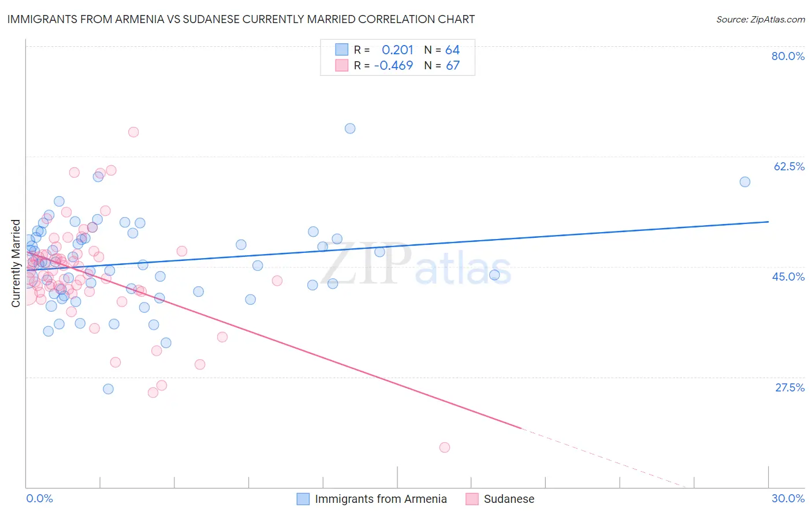This screenshot has width=812, height=515.
Task: Click the chart title text
Action: point(241,19)
